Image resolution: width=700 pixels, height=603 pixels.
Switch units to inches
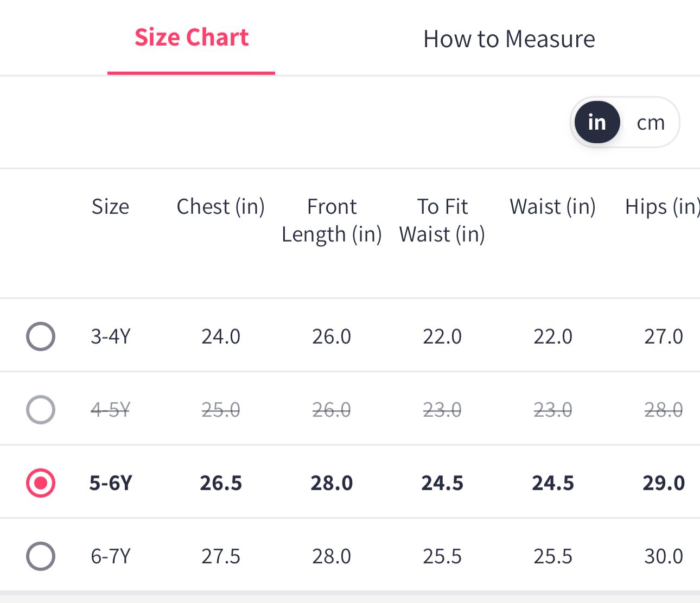coord(597,122)
